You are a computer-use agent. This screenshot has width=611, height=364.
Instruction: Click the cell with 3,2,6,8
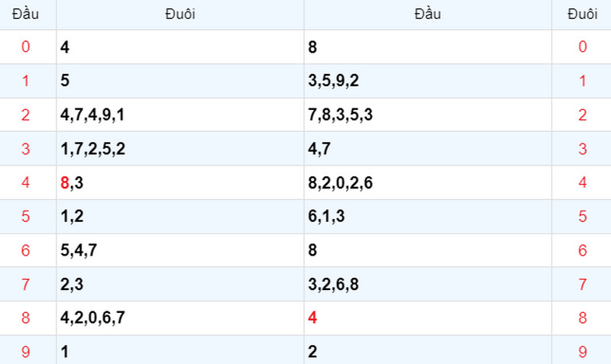(428, 284)
